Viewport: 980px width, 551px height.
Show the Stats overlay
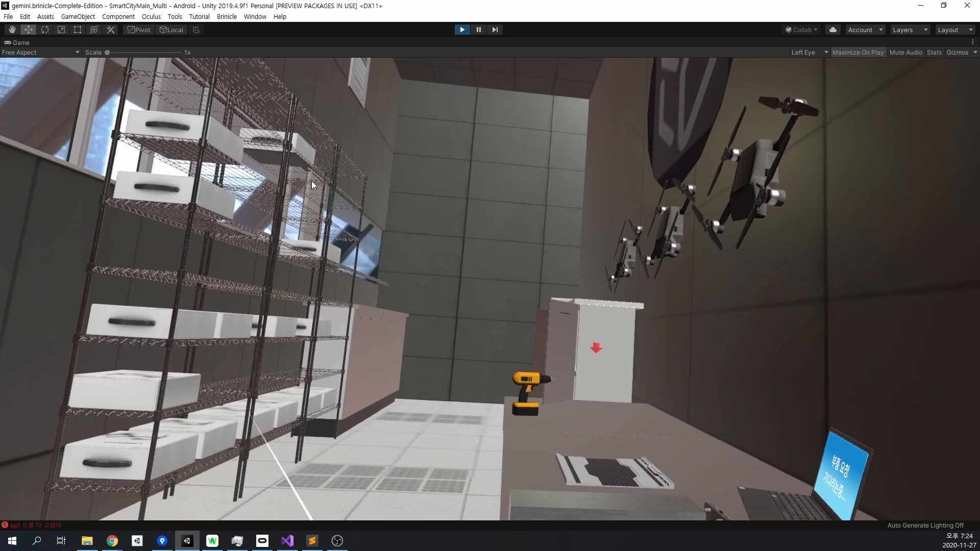934,53
